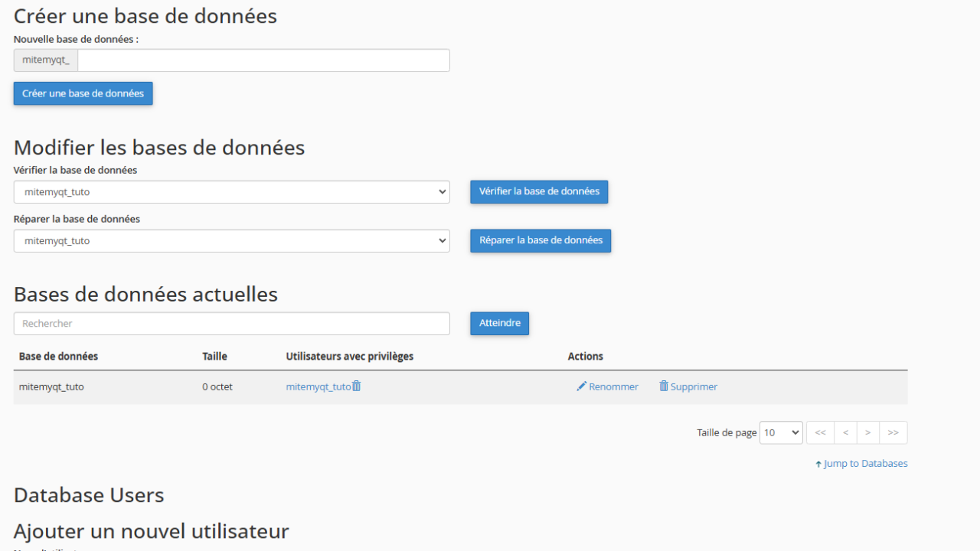Select the mitemyqt_tuto database name cell

[x=51, y=387]
